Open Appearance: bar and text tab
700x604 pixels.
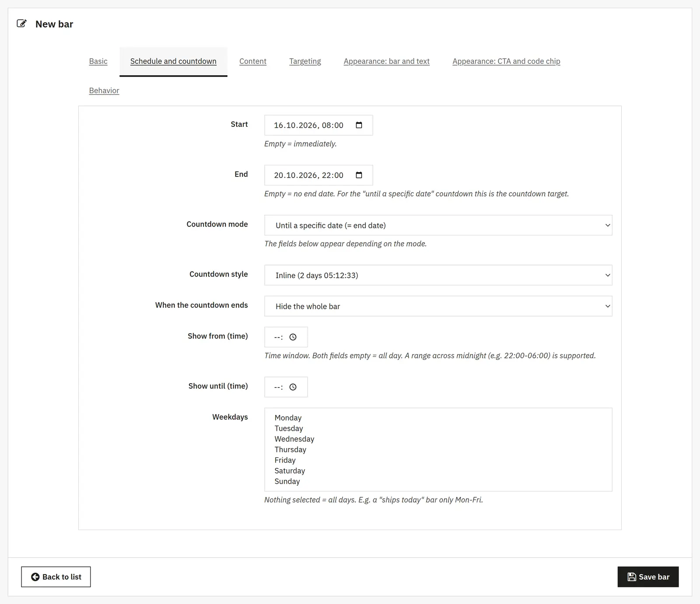(x=387, y=61)
